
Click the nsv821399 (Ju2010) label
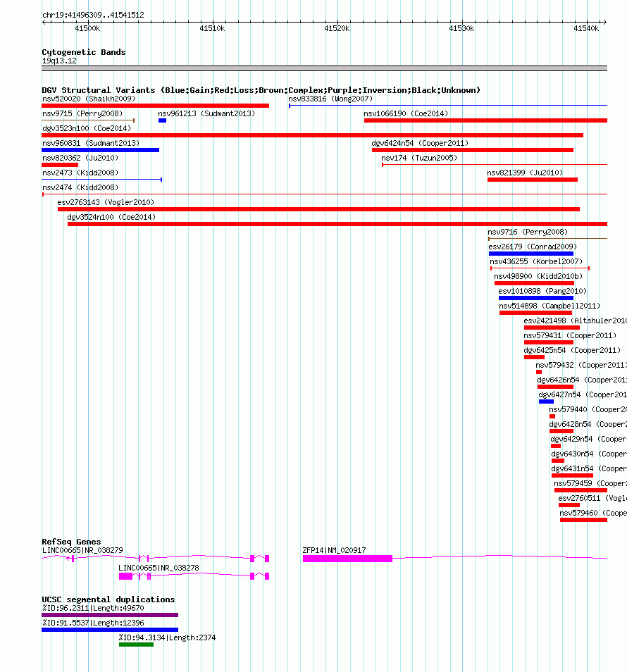pos(525,173)
